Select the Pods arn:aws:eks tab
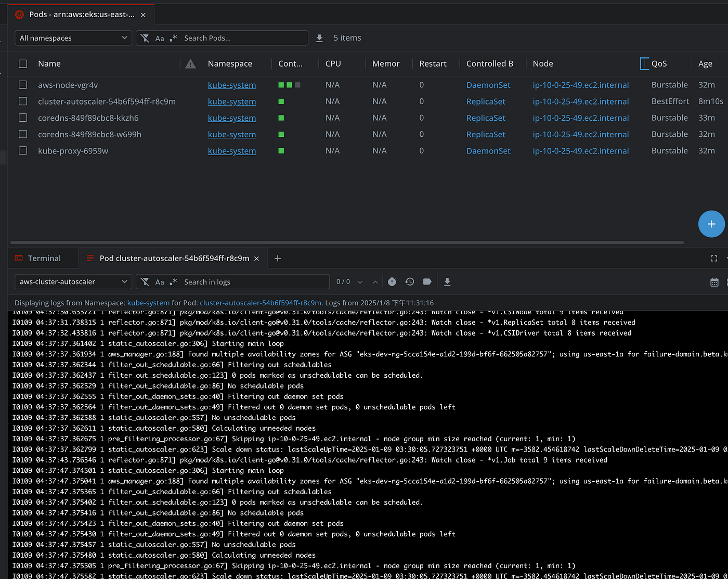728x579 pixels. (x=82, y=15)
